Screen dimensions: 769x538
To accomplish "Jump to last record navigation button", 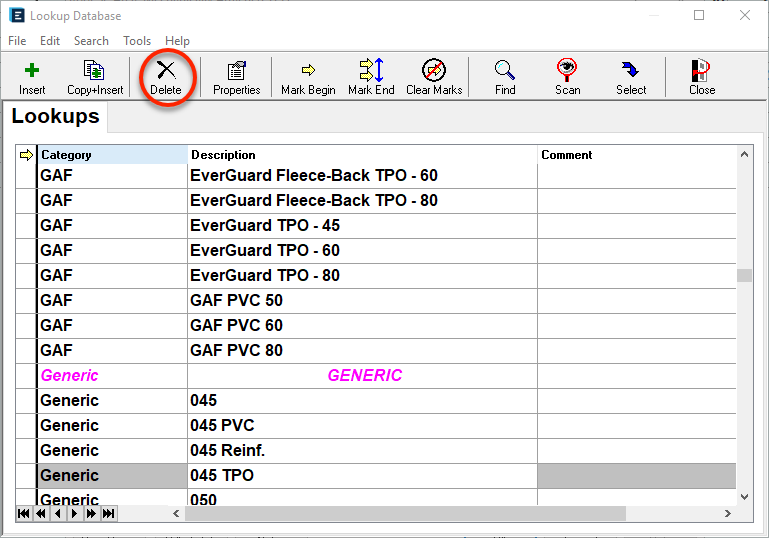I will pyautogui.click(x=108, y=513).
